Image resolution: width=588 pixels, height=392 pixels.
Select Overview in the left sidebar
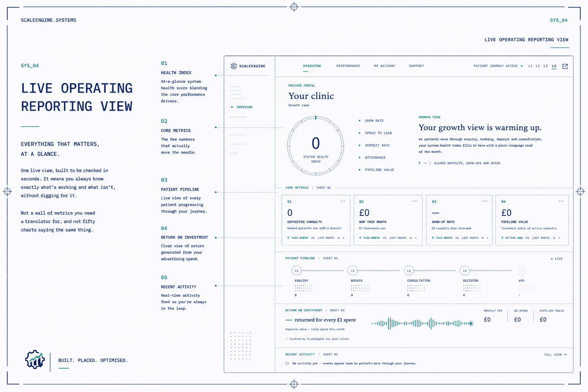(242, 107)
